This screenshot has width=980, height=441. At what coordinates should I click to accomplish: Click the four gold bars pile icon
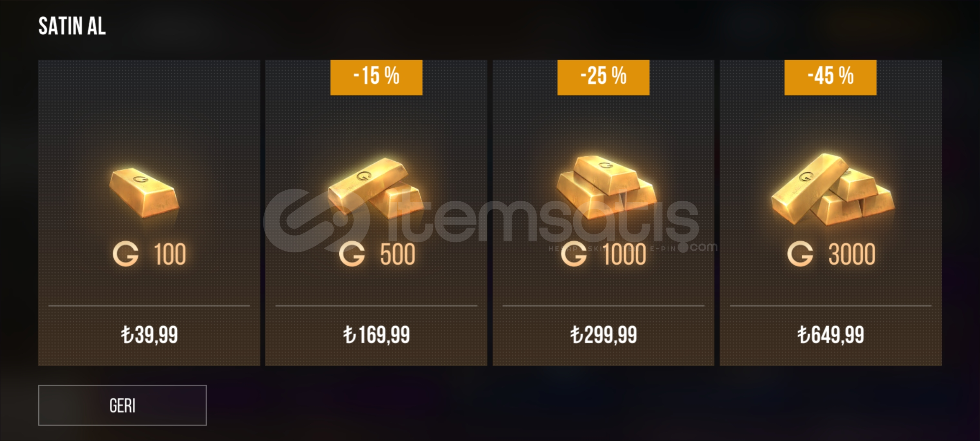[833, 189]
